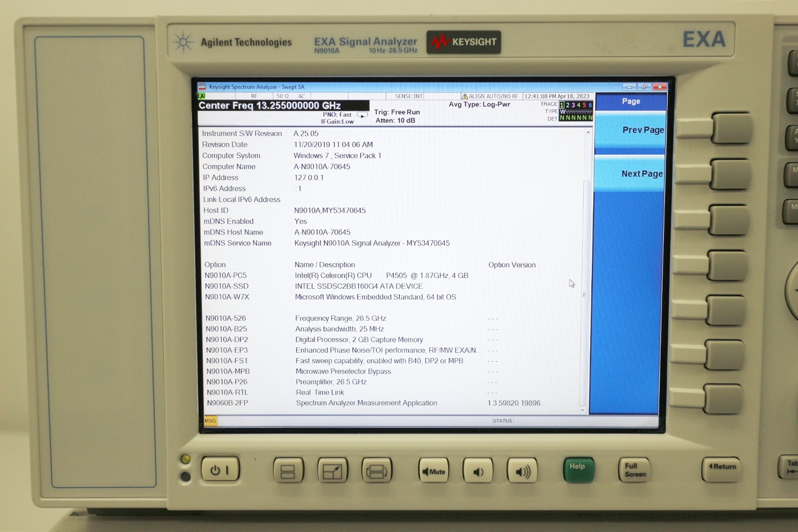Click Windows 7, Service Pack 1 value
Viewport: 798px width, 532px height.
pos(337,155)
